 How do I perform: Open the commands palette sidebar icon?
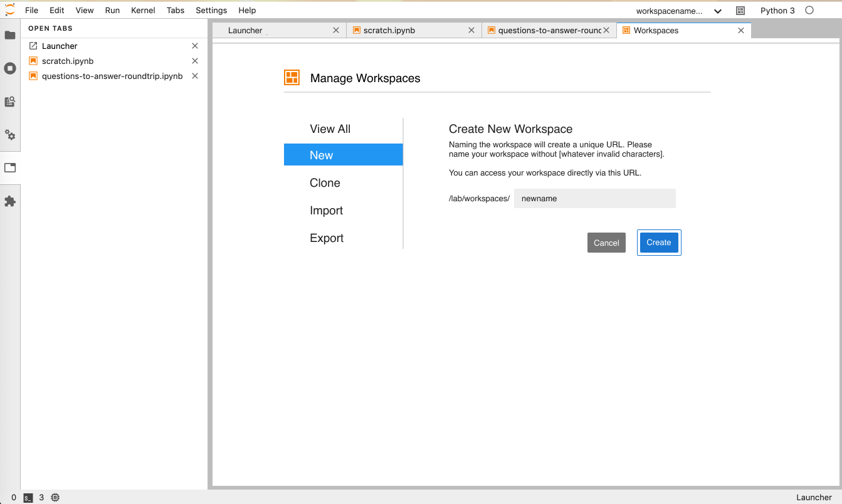10,102
